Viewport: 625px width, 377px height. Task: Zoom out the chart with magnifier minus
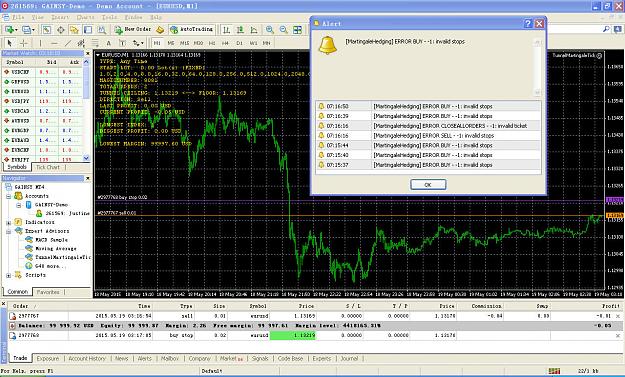[283, 29]
